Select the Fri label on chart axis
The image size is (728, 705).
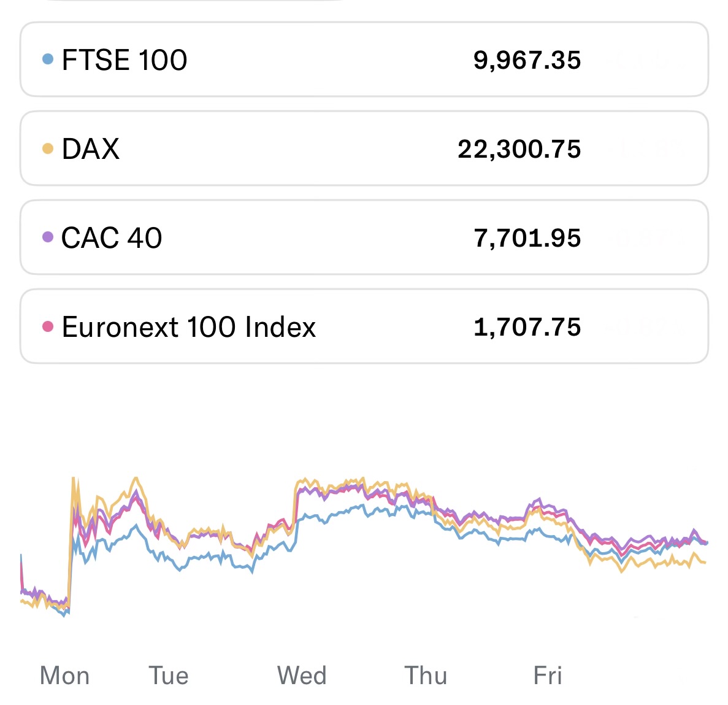[548, 676]
